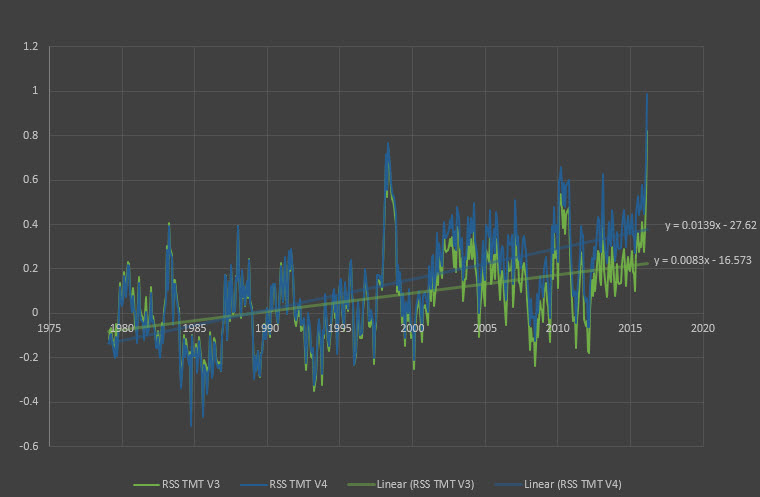Select the green V3 trendline at its right end
The height and width of the screenshot is (497, 760).
click(x=644, y=263)
